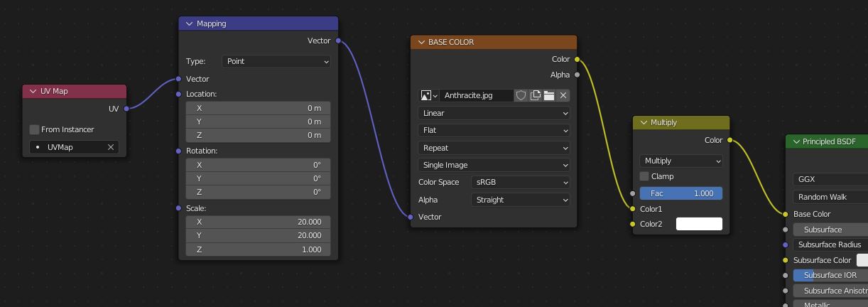868x307 pixels.
Task: Open Color Space sRGB dropdown
Action: coord(521,182)
